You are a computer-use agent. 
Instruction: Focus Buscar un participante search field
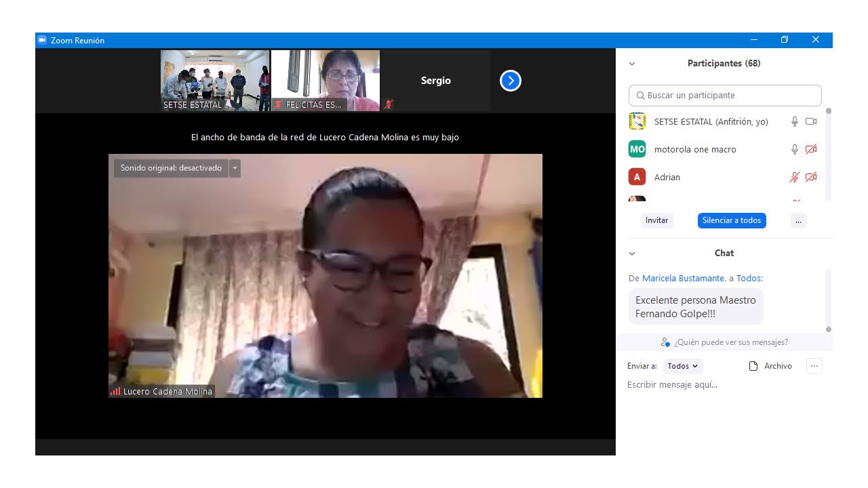tap(725, 96)
